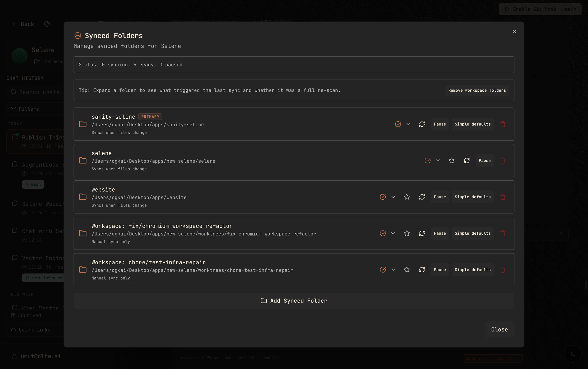Pause syncing for website folder
The image size is (588, 369).
click(440, 197)
